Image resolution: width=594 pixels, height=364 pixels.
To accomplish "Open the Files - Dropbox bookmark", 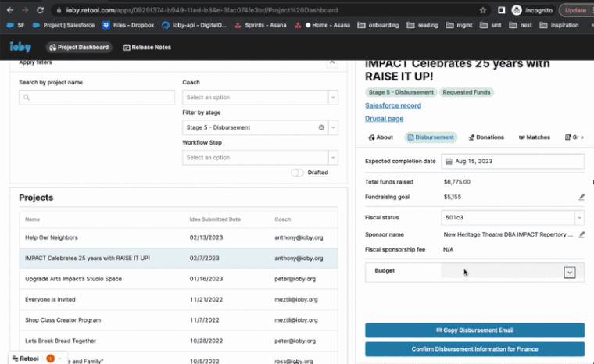I will point(128,25).
